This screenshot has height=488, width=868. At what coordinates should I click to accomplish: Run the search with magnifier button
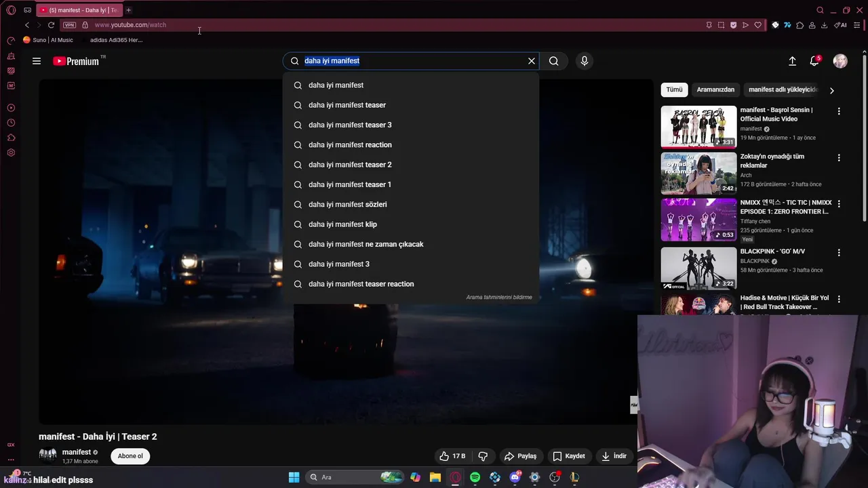coord(554,61)
